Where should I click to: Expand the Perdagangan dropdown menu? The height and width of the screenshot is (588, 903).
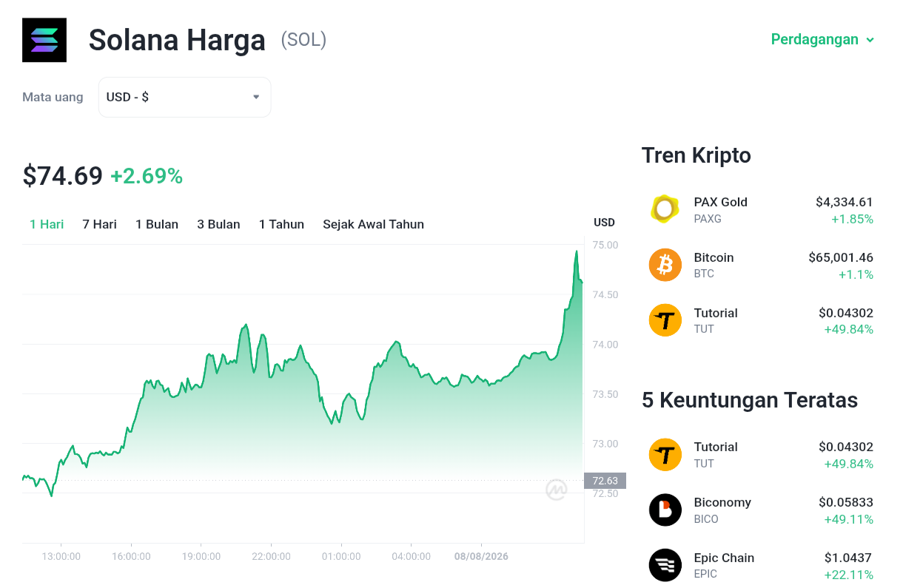(822, 39)
